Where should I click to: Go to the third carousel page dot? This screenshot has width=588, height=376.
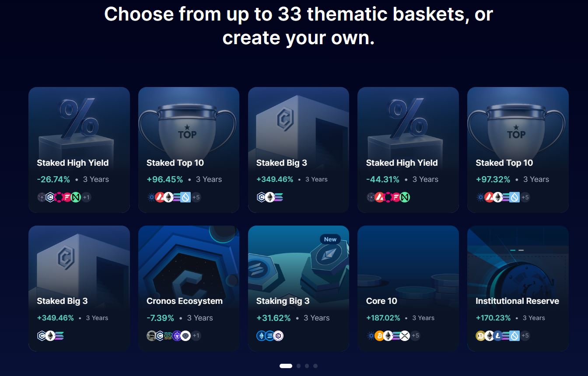pyautogui.click(x=307, y=366)
